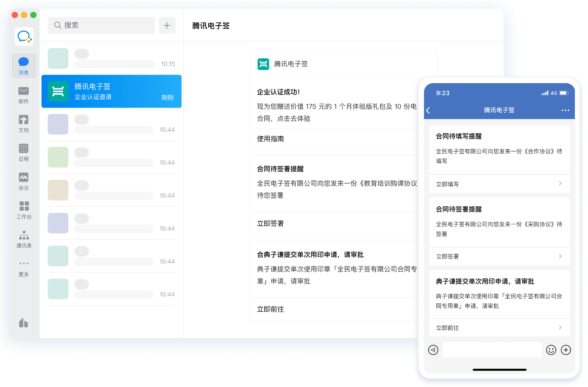This screenshot has height=387, width=588.
Task: Tap the chevron beside phone 立即填写
Action: point(560,183)
